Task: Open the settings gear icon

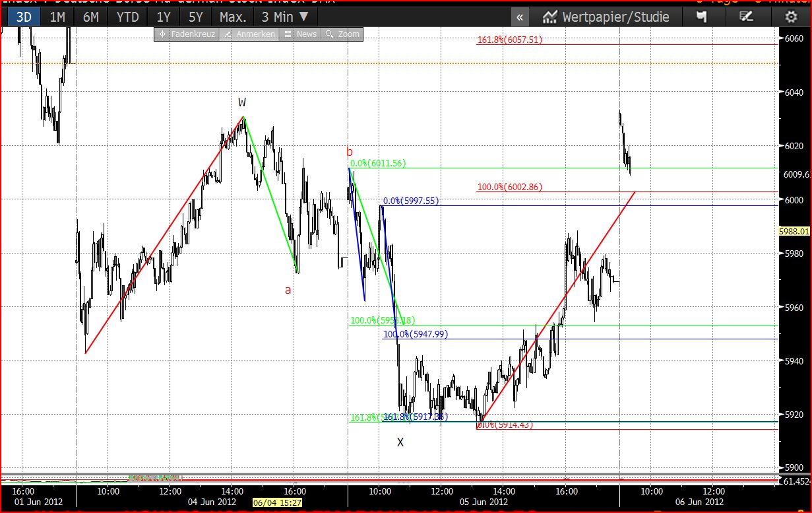Action: (791, 17)
